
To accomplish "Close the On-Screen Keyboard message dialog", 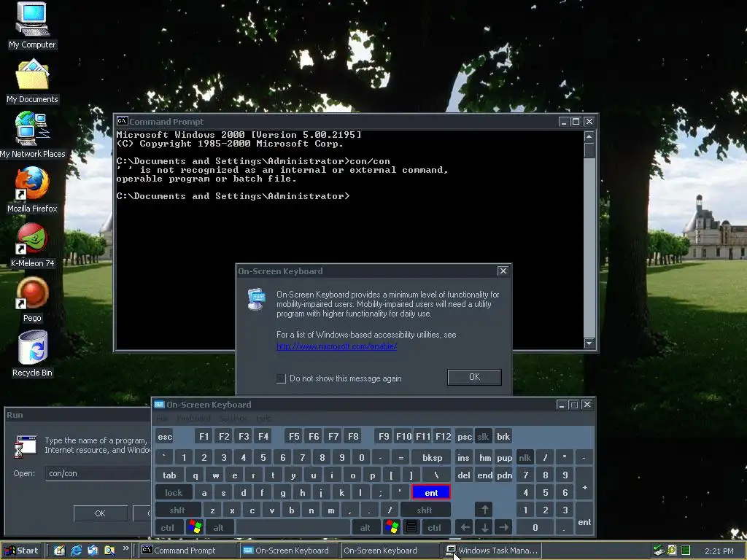I will pyautogui.click(x=503, y=271).
